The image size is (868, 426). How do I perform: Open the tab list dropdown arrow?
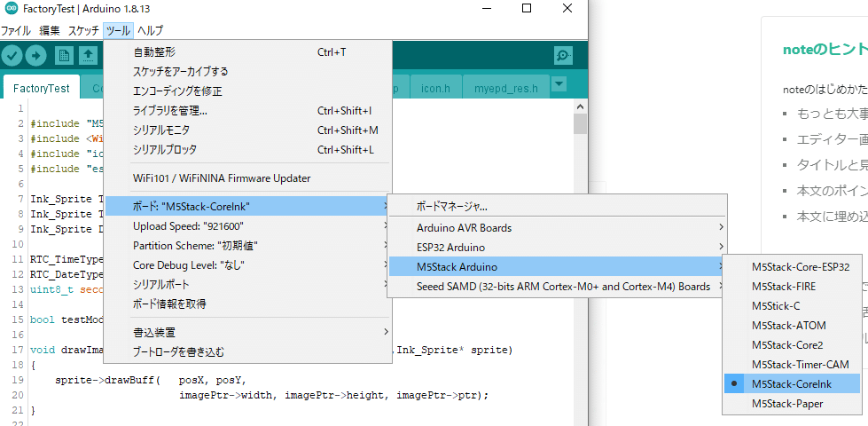[559, 84]
